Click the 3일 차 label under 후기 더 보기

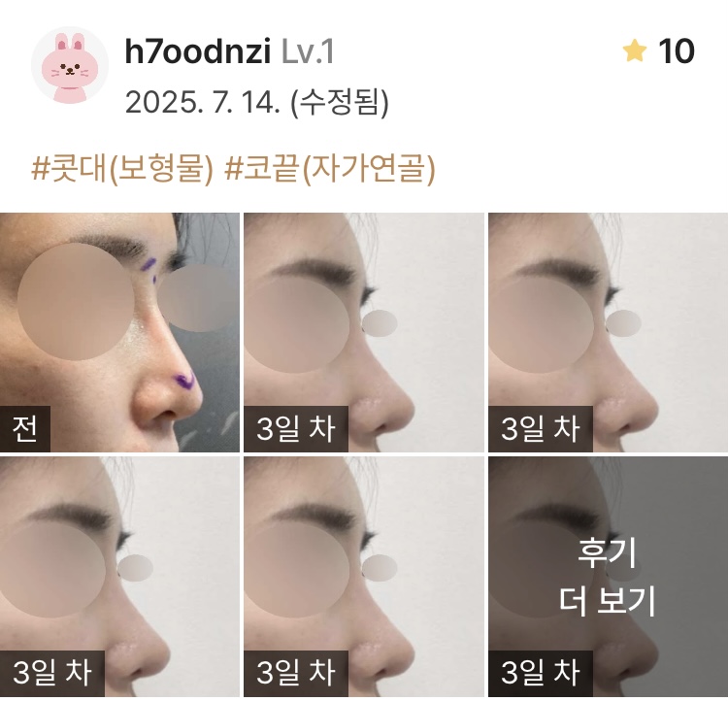coord(540,673)
